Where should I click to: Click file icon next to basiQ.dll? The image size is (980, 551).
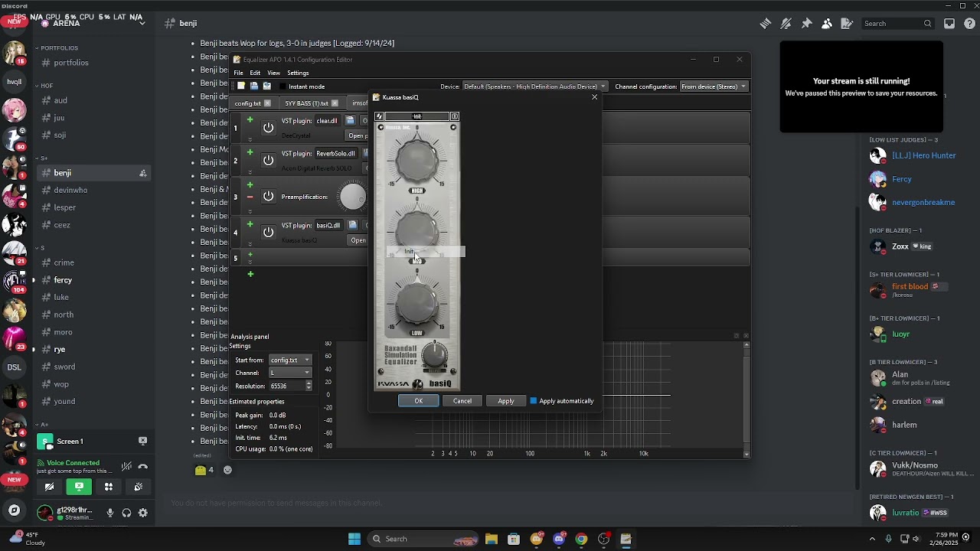pyautogui.click(x=352, y=225)
